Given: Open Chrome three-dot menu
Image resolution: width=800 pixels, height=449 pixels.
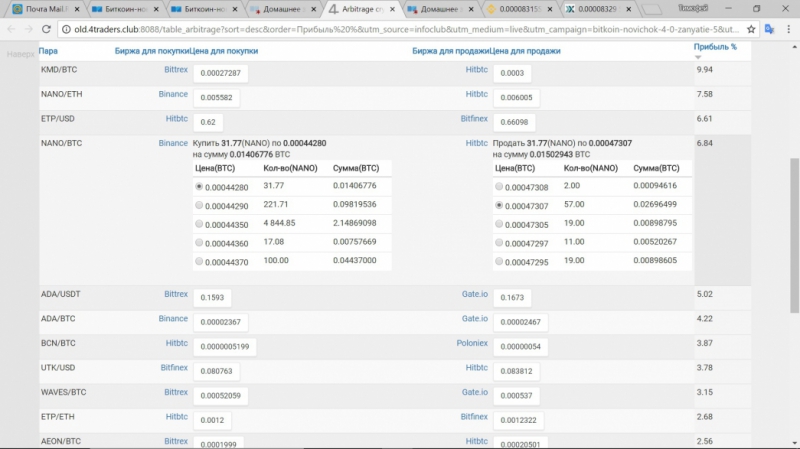Looking at the screenshot, I should pos(789,30).
